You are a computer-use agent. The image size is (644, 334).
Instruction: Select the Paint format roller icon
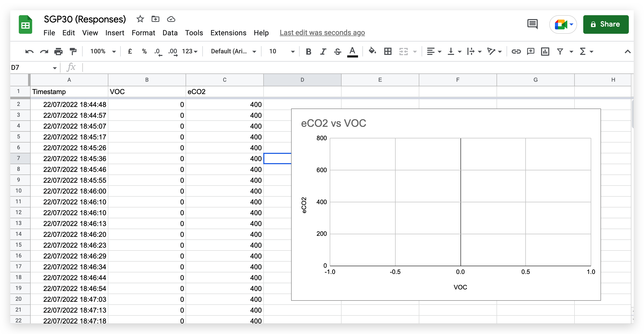(73, 52)
